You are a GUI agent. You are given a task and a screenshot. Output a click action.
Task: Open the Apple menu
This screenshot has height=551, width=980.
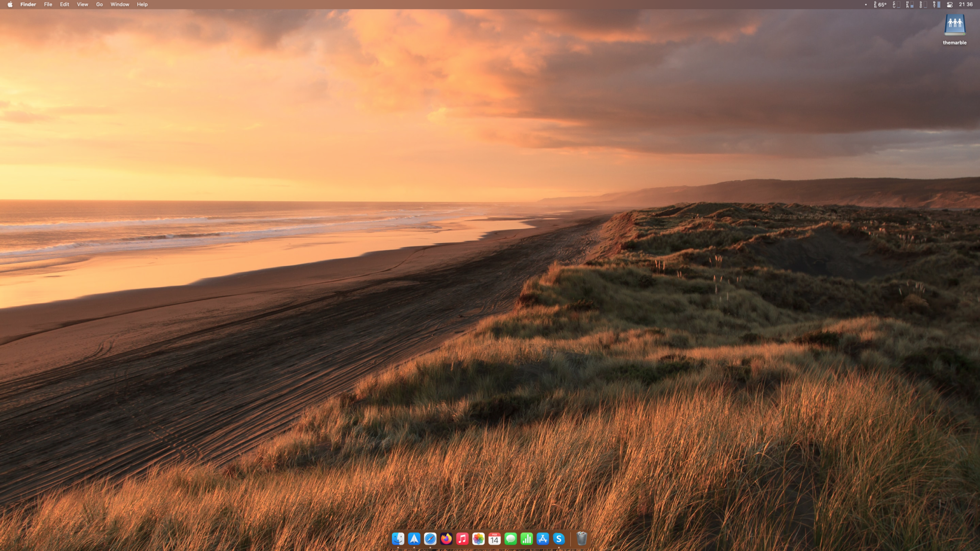10,4
